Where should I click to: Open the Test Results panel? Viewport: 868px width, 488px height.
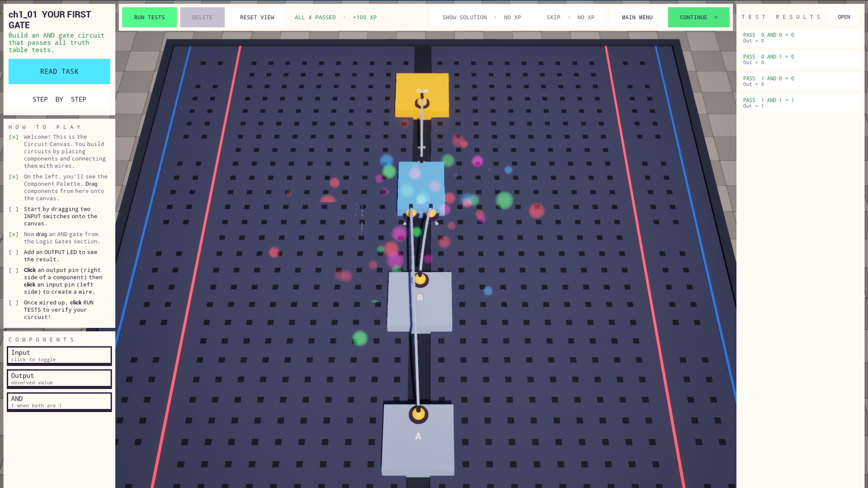pos(844,17)
